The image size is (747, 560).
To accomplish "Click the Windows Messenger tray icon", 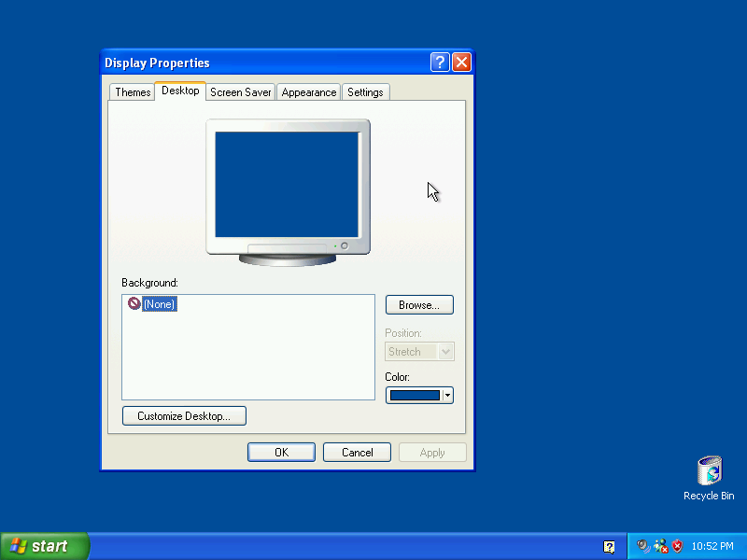I will coord(661,546).
